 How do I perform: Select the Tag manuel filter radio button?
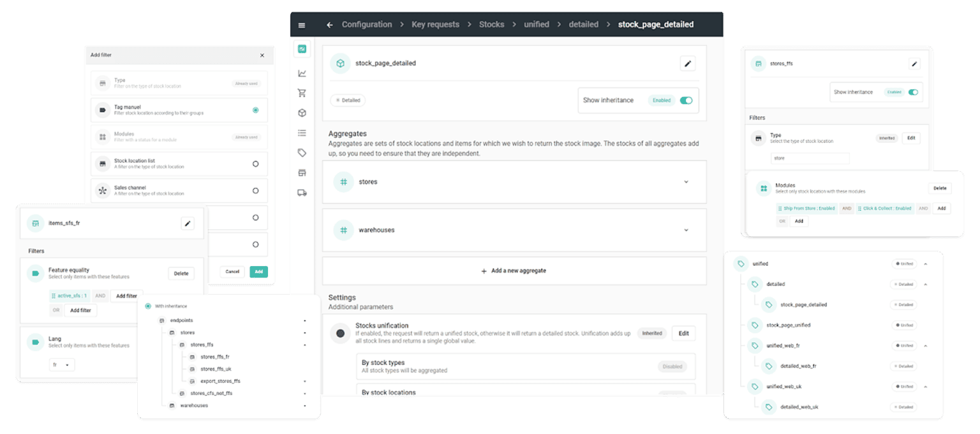(255, 110)
